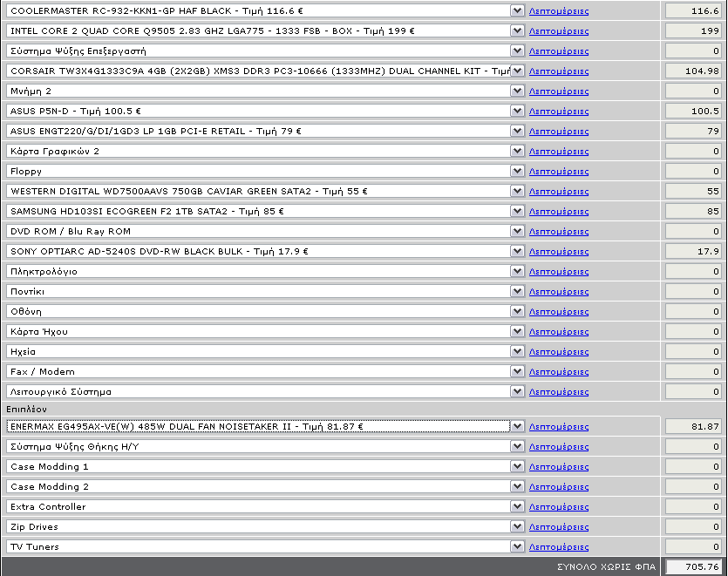Open Λεπτομέρειες link in the Πληκτρολόγιο row
Image resolution: width=728 pixels, height=576 pixels.
559,272
